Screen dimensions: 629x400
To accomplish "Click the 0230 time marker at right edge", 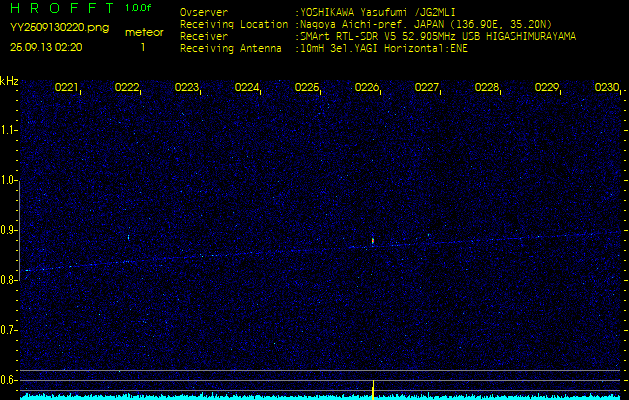I will [607, 88].
